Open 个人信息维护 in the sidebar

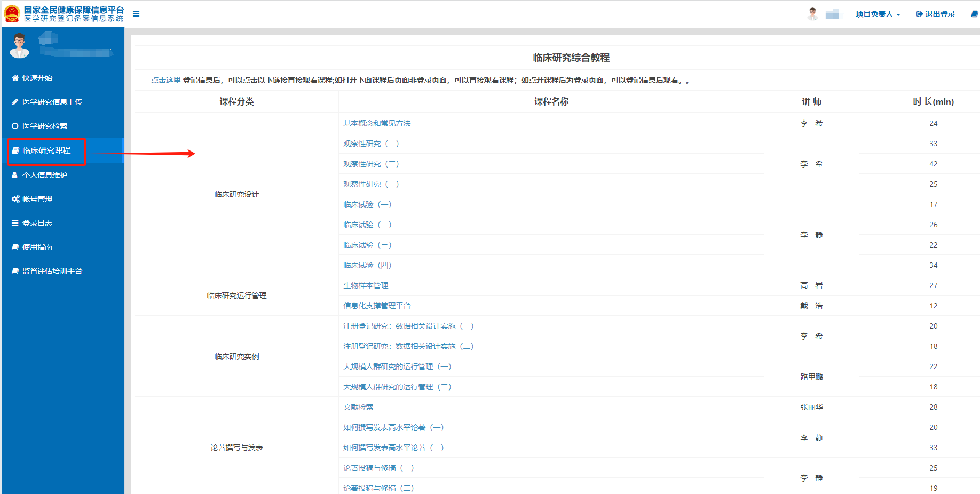(x=63, y=175)
